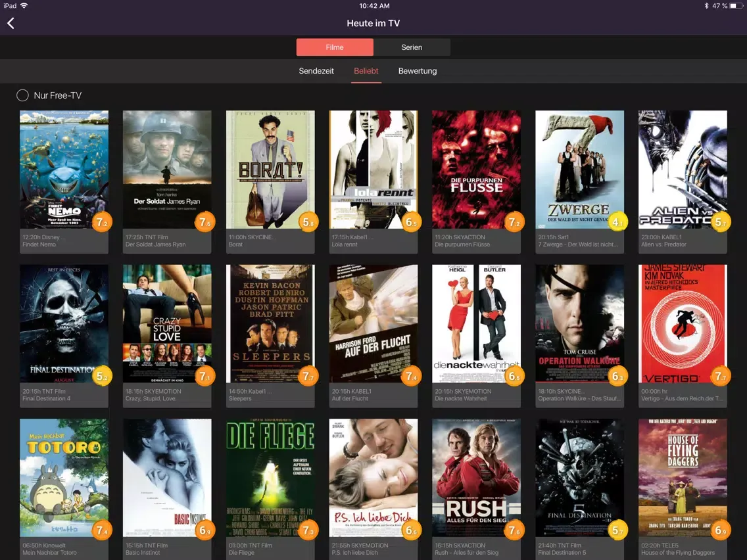Open the Vertigo poster
Image resolution: width=747 pixels, height=560 pixels.
pyautogui.click(x=683, y=324)
